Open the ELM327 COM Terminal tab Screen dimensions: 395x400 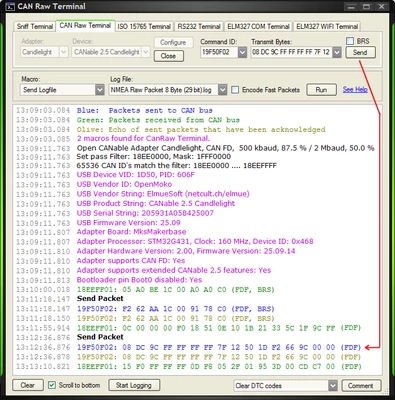(258, 26)
